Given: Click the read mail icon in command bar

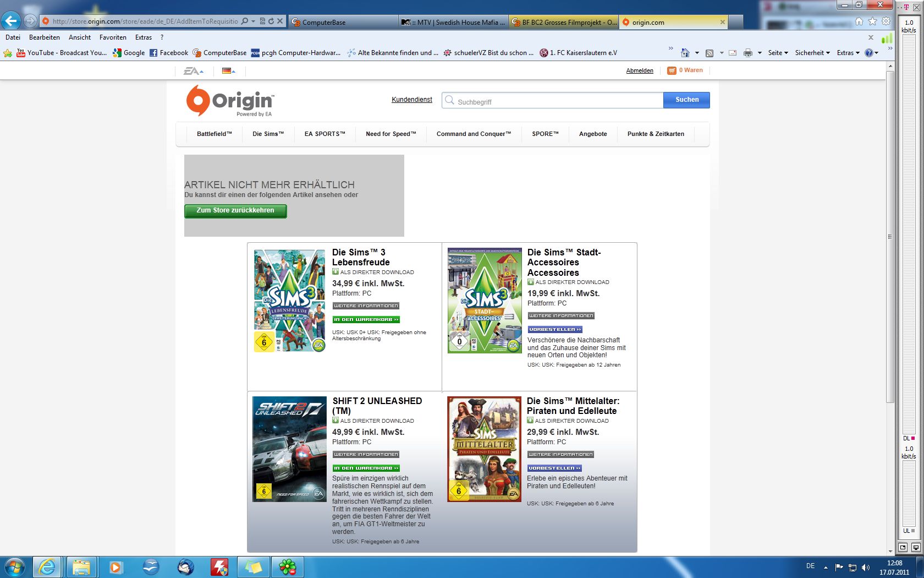Looking at the screenshot, I should coord(733,53).
